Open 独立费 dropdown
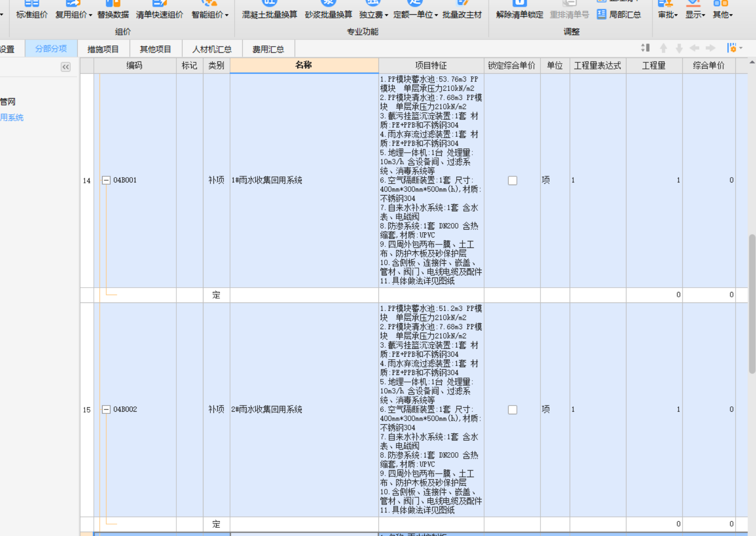This screenshot has width=756, height=536. pos(373,10)
